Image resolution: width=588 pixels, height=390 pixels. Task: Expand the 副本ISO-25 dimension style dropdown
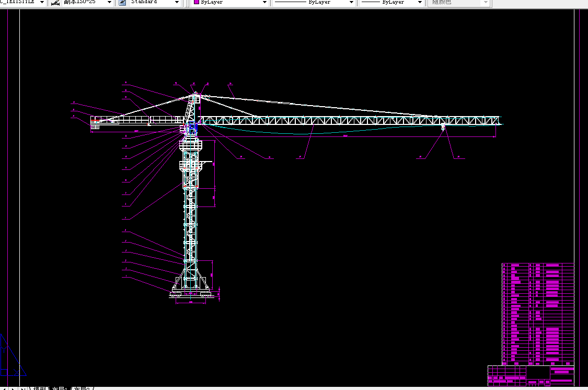coord(109,2)
